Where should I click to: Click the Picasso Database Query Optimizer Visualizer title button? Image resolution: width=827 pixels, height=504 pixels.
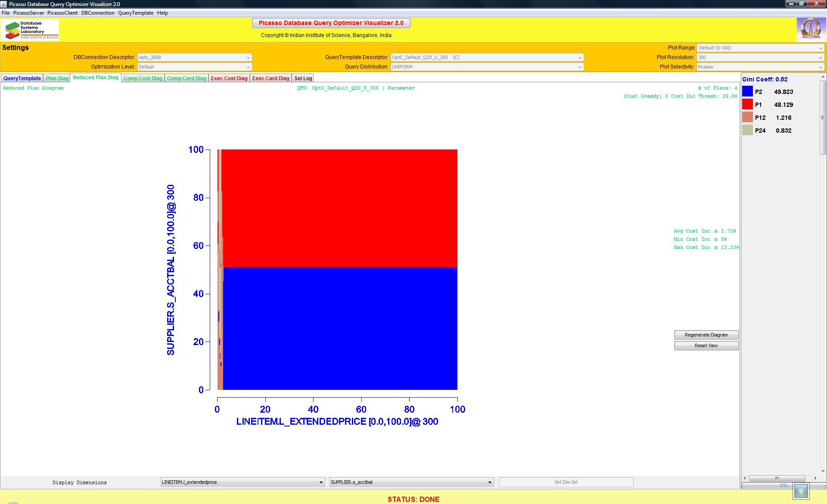click(x=331, y=23)
